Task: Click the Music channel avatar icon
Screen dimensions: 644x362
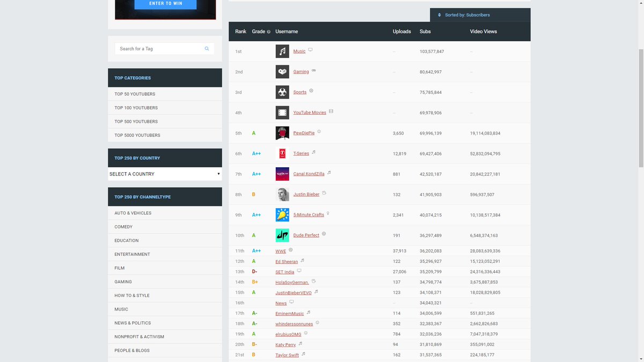Action: [282, 51]
